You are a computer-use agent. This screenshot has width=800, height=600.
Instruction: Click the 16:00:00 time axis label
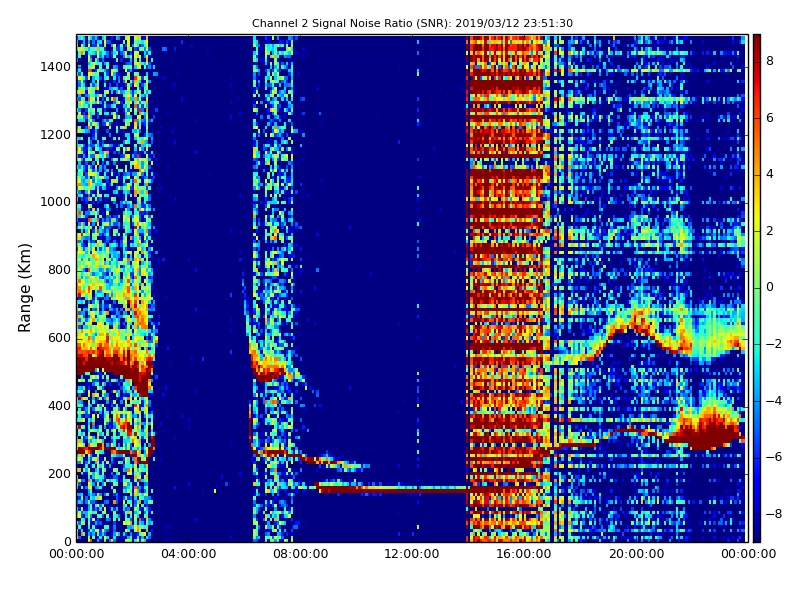(x=524, y=554)
